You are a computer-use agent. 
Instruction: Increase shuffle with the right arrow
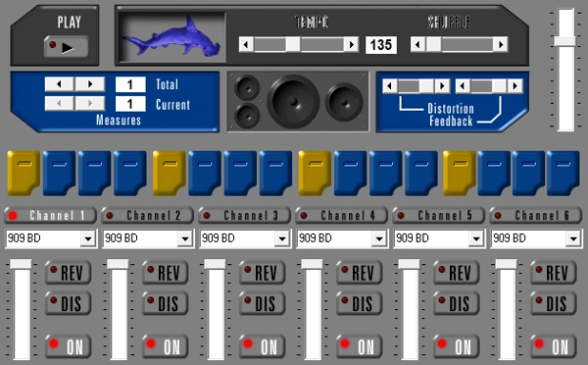click(501, 45)
